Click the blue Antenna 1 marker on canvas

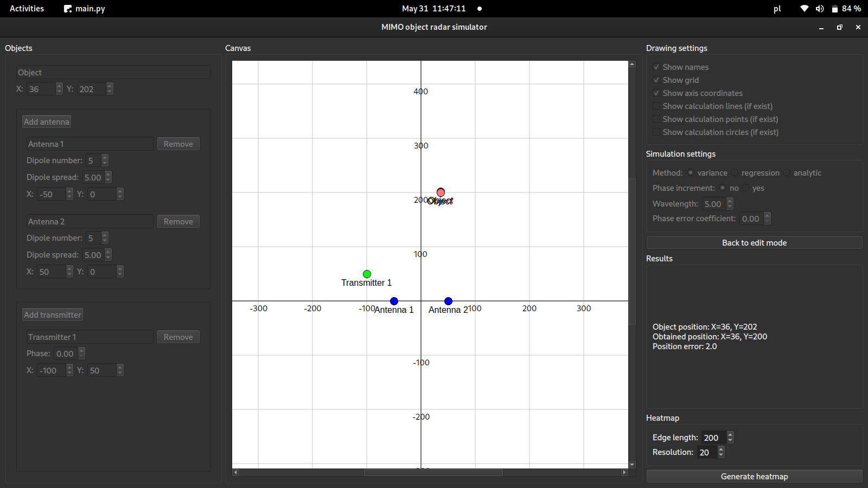point(394,301)
